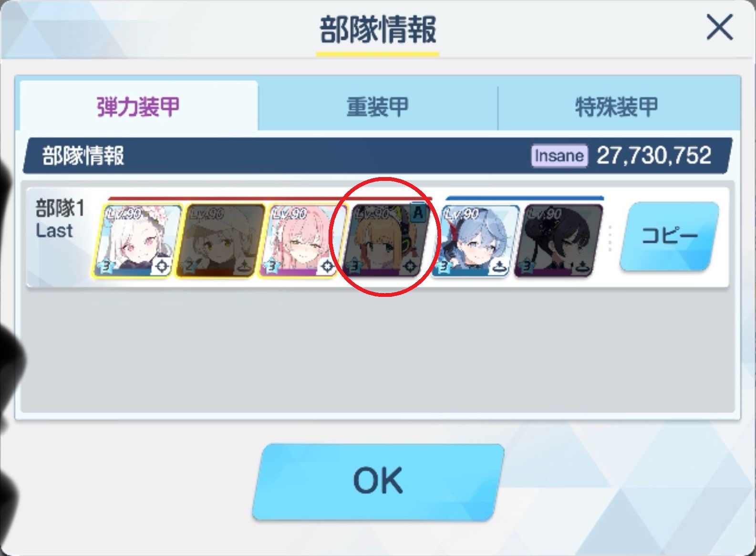Close the 部隊情報 dialog with X

(719, 27)
